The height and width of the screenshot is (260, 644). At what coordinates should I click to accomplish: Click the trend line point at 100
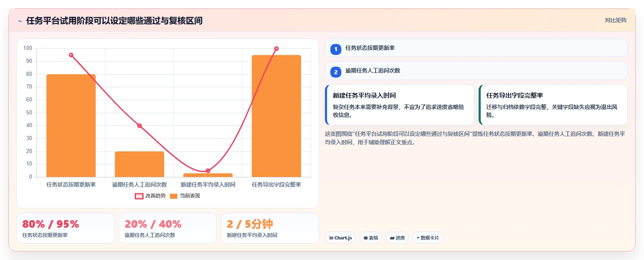coord(276,49)
